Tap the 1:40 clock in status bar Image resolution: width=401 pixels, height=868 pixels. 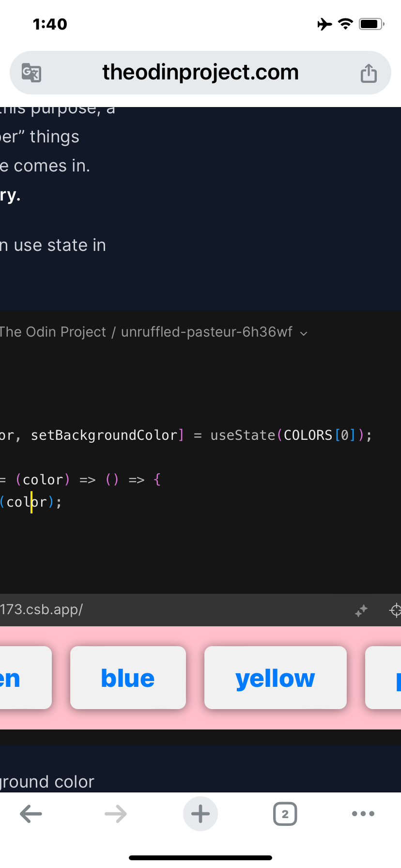tap(50, 24)
